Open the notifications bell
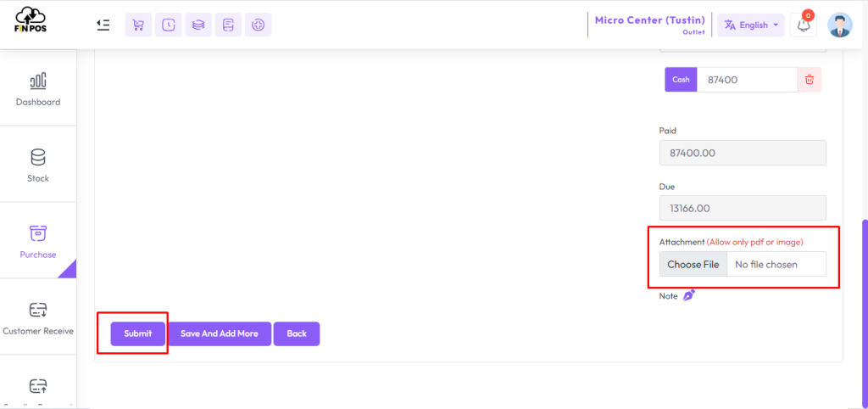 (x=804, y=25)
